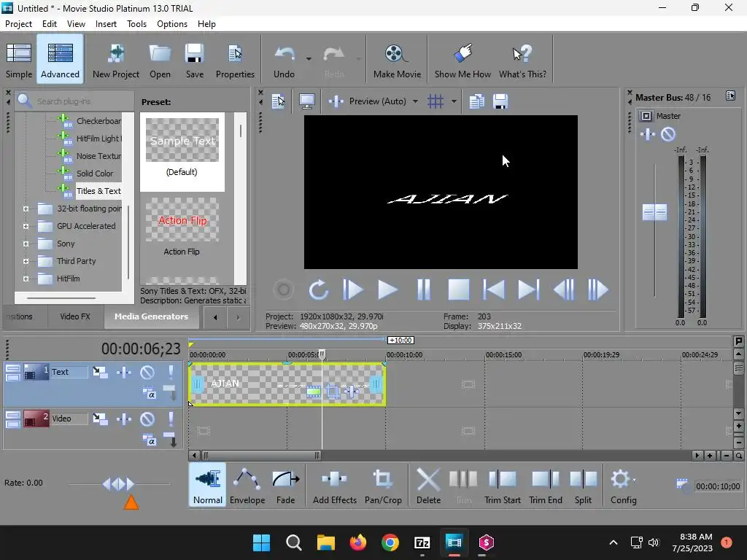This screenshot has width=747, height=560.
Task: Save the project with Save icon
Action: tap(194, 61)
